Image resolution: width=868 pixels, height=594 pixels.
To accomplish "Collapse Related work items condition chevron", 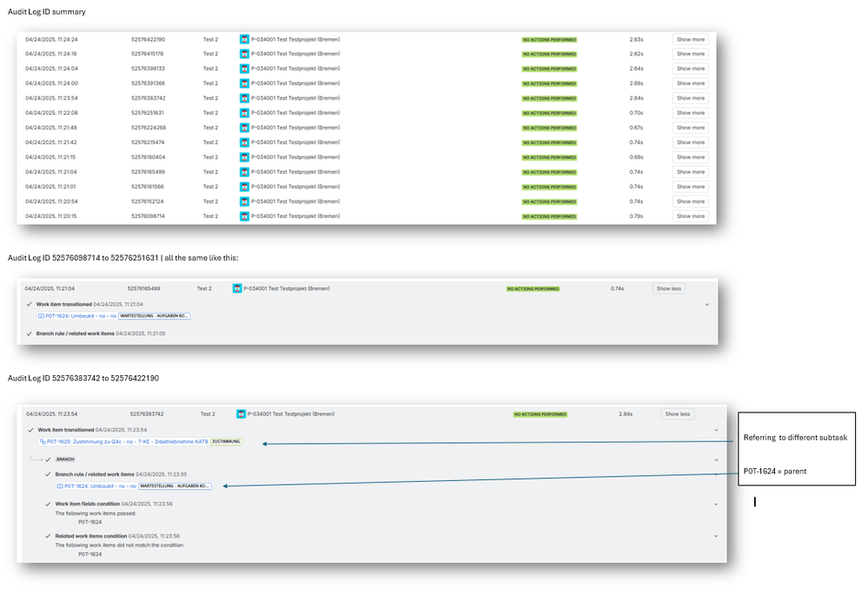I will pos(716,536).
